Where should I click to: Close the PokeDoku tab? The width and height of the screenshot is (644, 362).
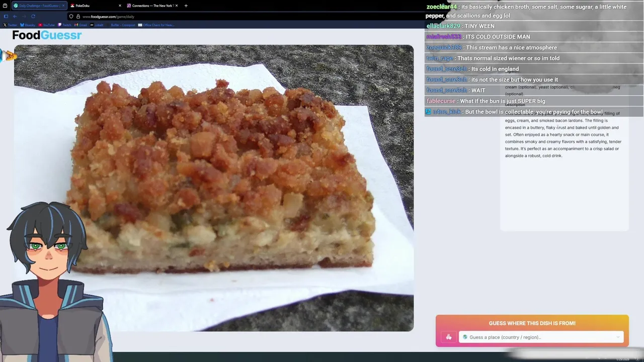120,6
